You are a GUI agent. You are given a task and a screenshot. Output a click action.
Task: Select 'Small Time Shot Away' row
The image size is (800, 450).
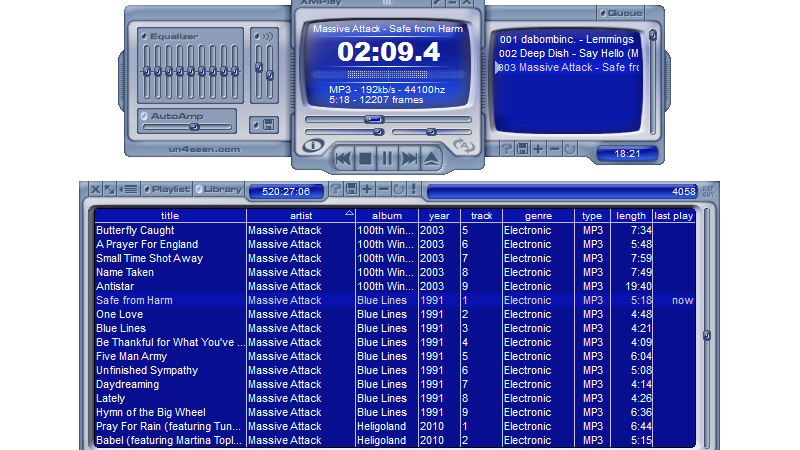[395, 258]
